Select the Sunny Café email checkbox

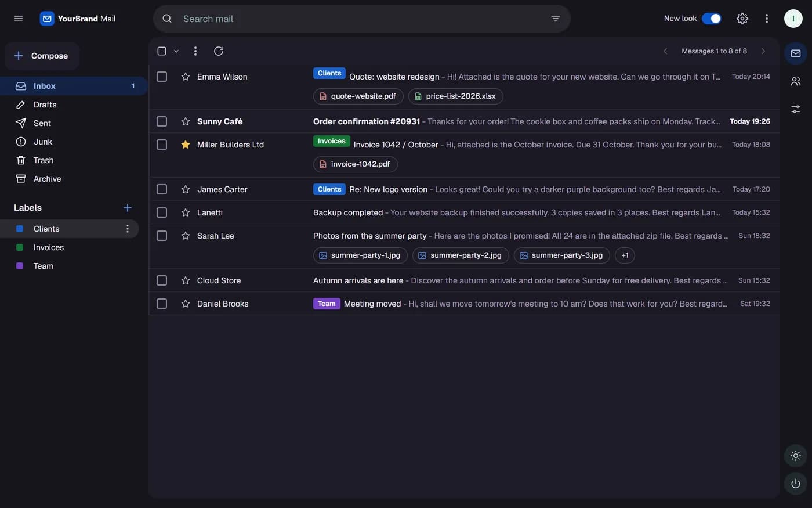pyautogui.click(x=162, y=121)
